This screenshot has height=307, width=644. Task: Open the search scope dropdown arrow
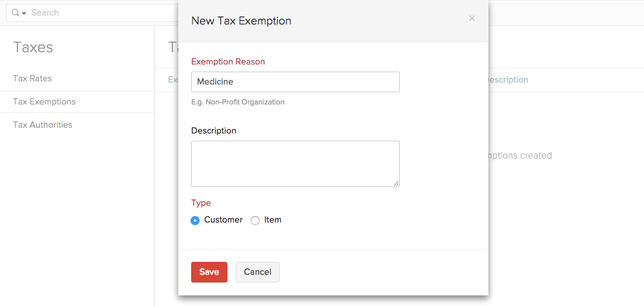pos(24,14)
